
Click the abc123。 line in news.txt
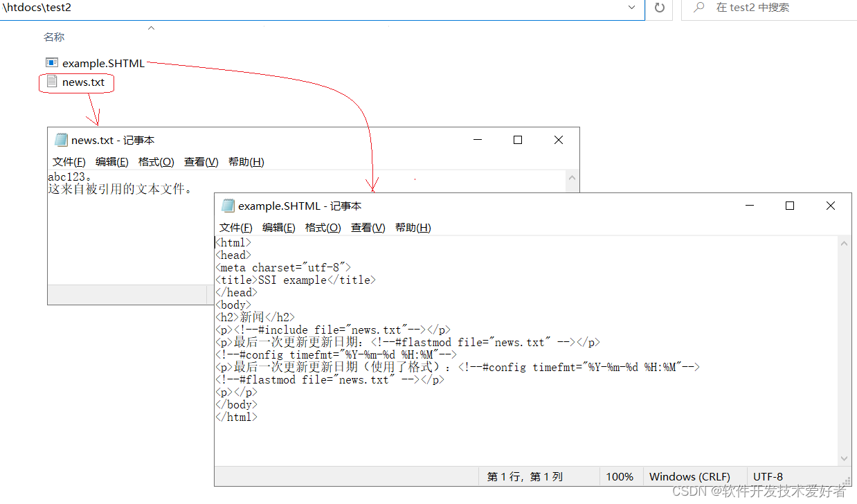70,177
